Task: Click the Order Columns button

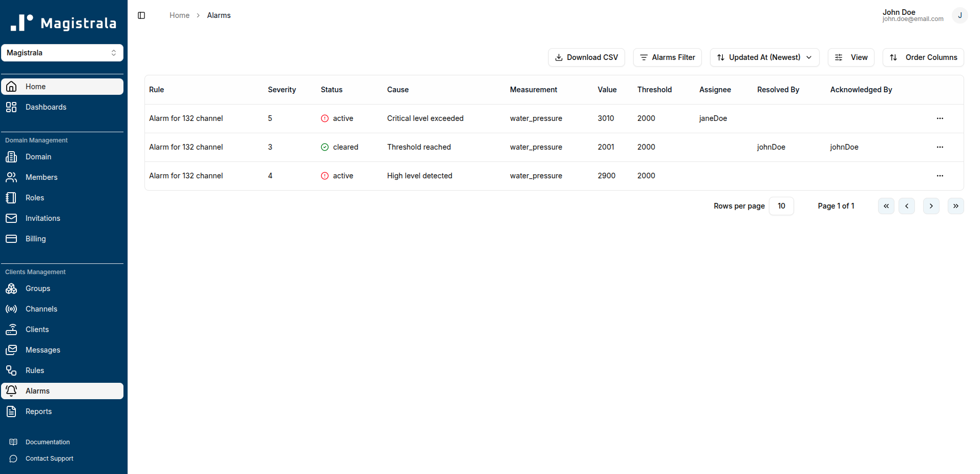Action: pyautogui.click(x=923, y=57)
